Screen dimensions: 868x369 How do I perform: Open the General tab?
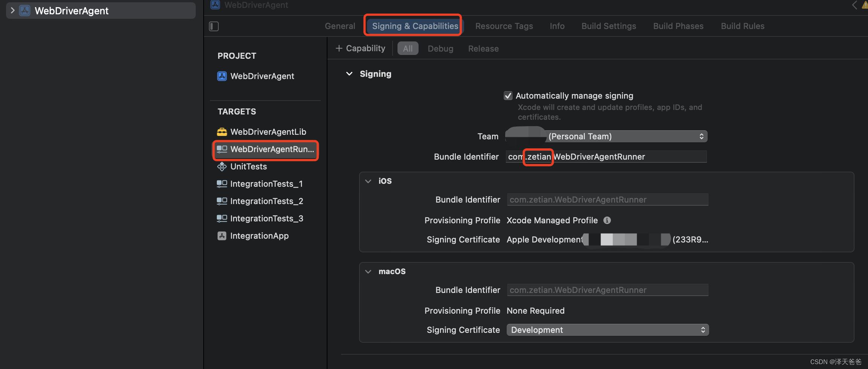pyautogui.click(x=340, y=26)
